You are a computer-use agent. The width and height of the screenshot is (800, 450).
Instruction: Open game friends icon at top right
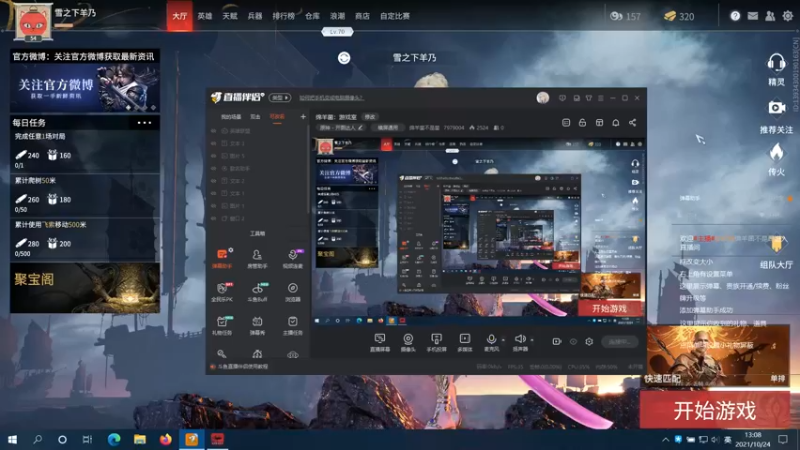click(770, 16)
